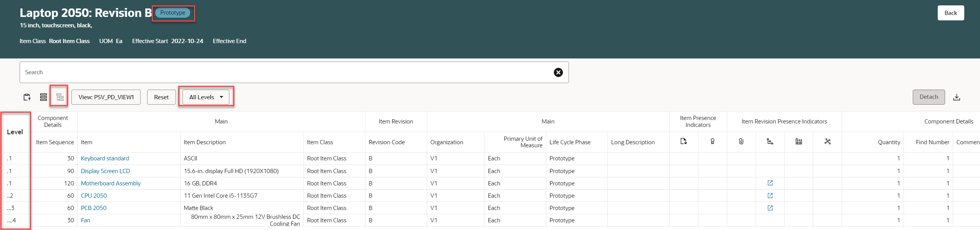
Task: Click the Prototype status badge
Action: pyautogui.click(x=172, y=13)
